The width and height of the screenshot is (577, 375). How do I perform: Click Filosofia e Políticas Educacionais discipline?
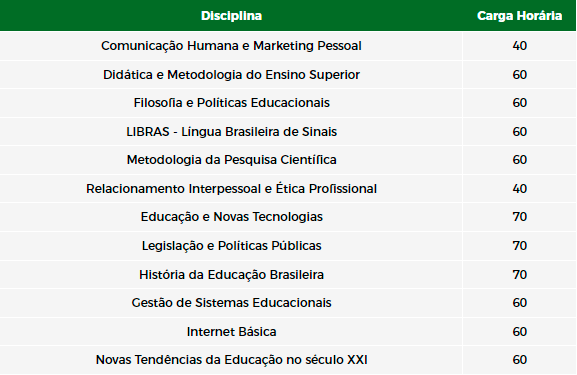[231, 103]
